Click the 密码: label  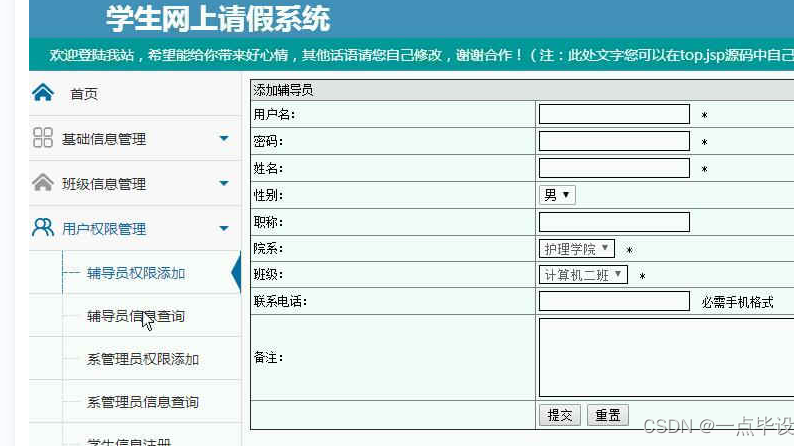click(x=268, y=141)
